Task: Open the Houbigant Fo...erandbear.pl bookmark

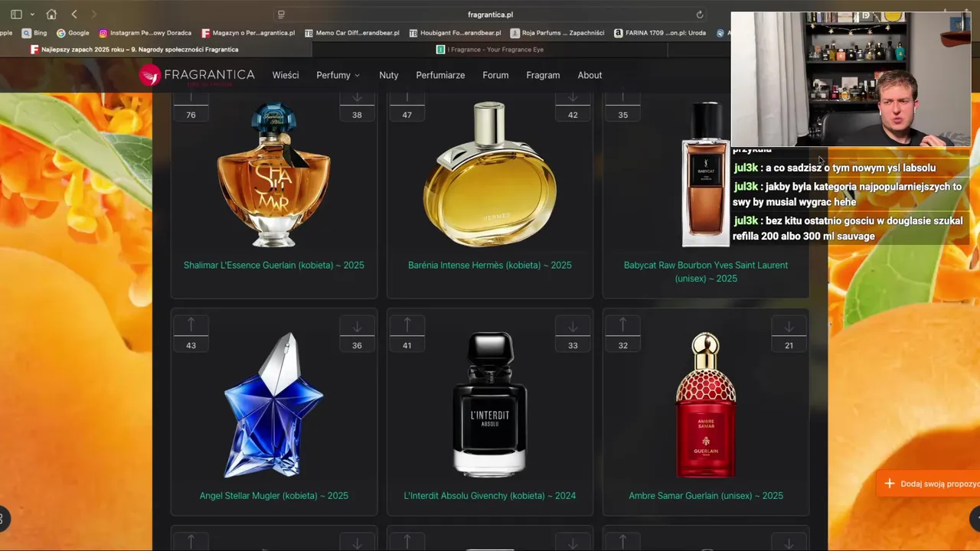Action: pos(455,33)
